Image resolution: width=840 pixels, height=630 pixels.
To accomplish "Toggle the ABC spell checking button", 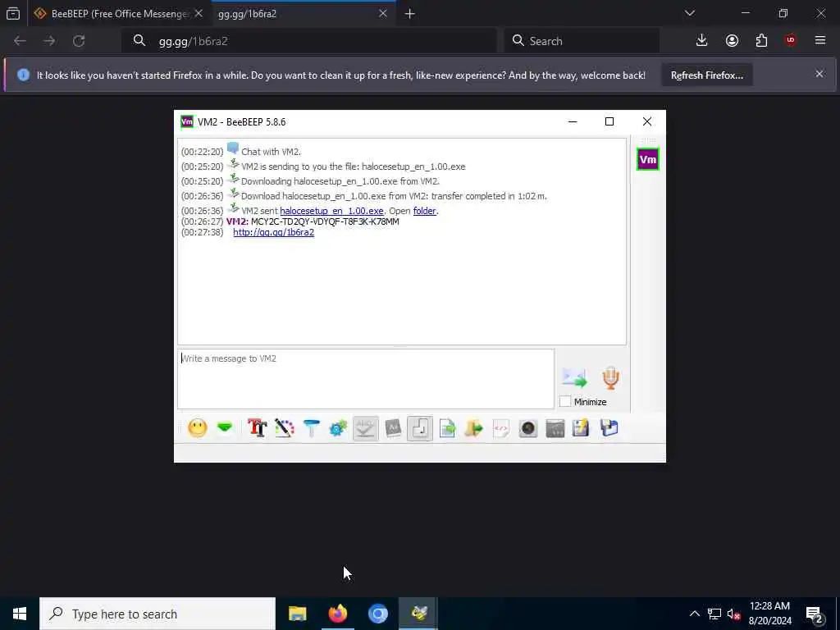I will point(365,428).
